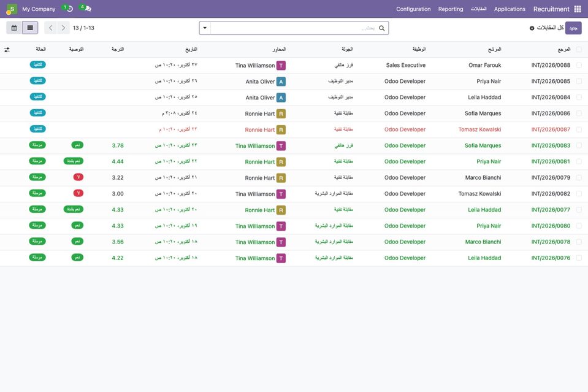Click the gear icon beside the title
The image size is (588, 392).
(532, 28)
